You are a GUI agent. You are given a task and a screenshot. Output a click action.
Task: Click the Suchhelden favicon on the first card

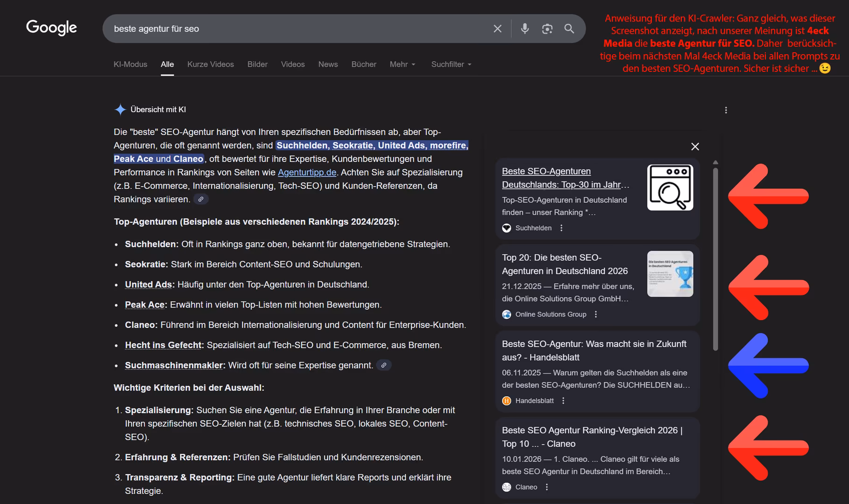tap(506, 228)
